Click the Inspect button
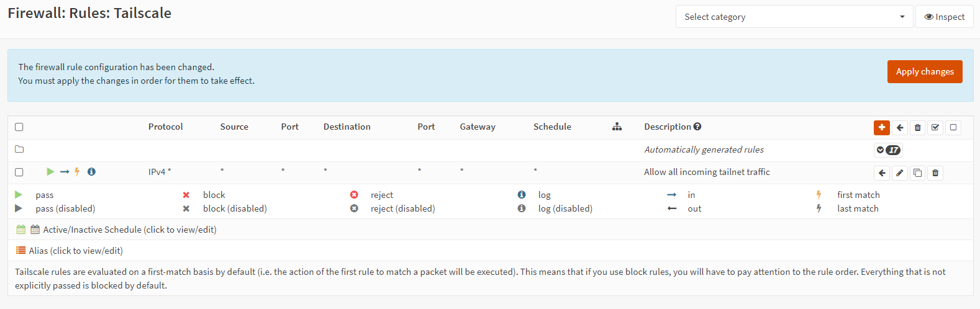Screen dimensions: 980x309 pyautogui.click(x=945, y=17)
